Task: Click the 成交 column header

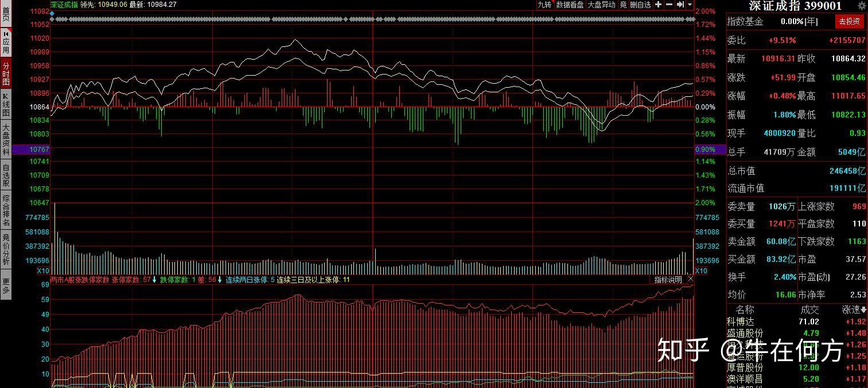Action: click(810, 309)
